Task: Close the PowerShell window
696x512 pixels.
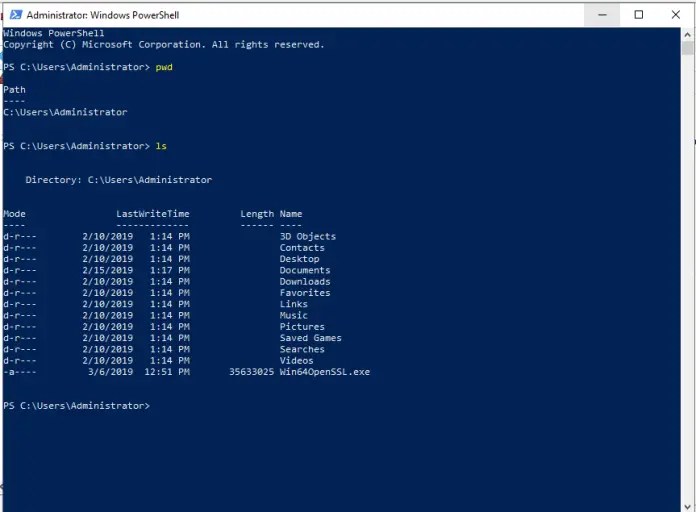Action: (676, 15)
